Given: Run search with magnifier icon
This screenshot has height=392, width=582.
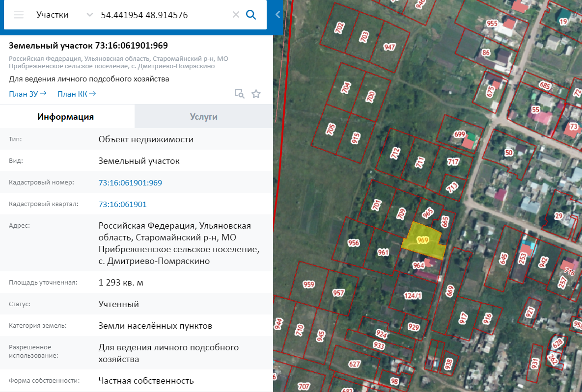Looking at the screenshot, I should point(251,15).
